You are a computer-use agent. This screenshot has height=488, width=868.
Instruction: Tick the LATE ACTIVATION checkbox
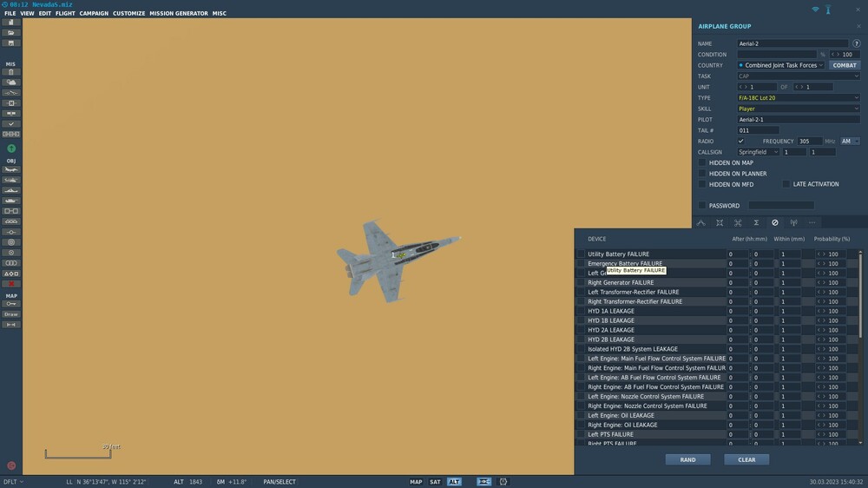coord(786,184)
